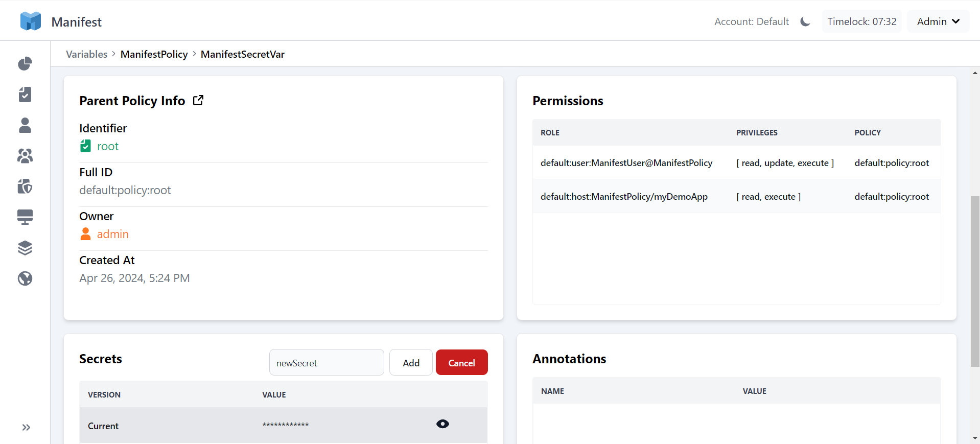Click the red Cancel button
Viewport: 980px width, 444px height.
(462, 362)
